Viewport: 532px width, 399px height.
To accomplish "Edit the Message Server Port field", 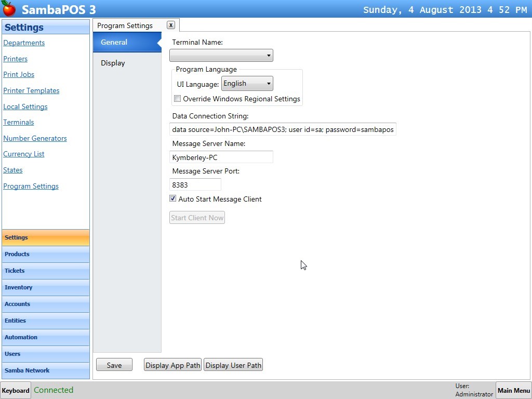I will [x=195, y=184].
